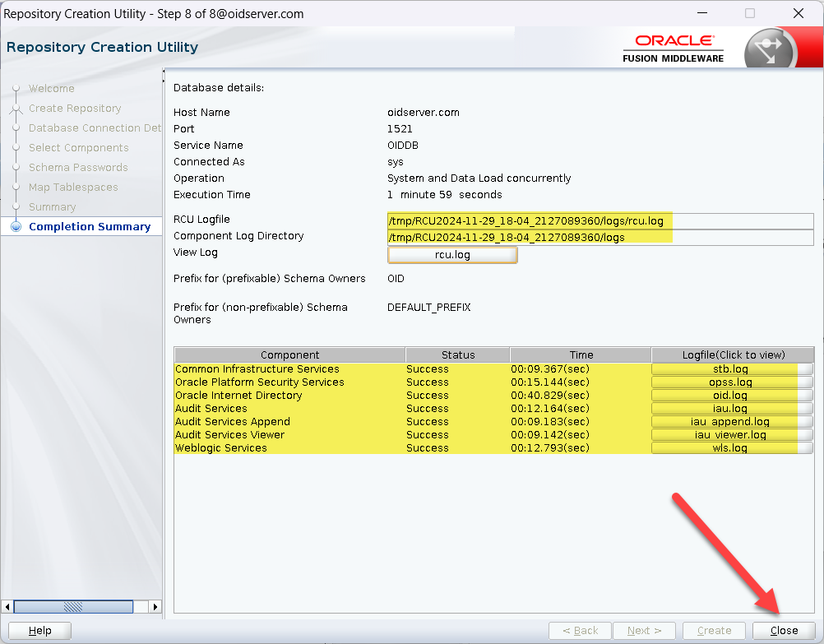Open the Help dialog
This screenshot has width=824, height=644.
click(39, 631)
